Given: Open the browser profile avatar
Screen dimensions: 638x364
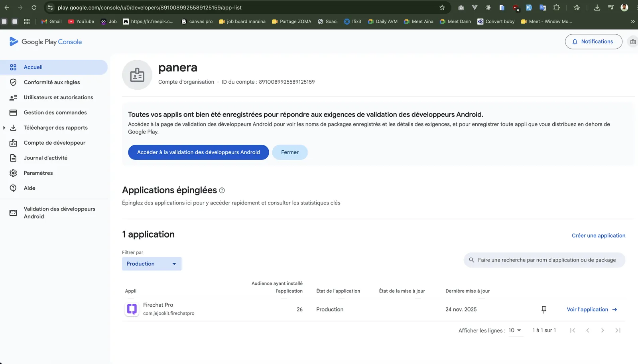Looking at the screenshot, I should point(624,8).
